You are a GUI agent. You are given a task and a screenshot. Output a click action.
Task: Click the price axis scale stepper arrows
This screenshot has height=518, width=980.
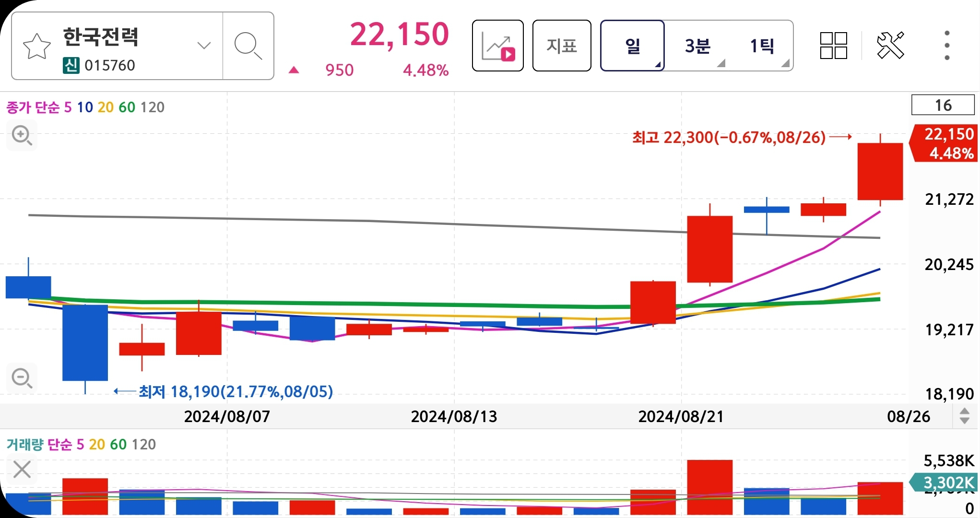pyautogui.click(x=964, y=416)
